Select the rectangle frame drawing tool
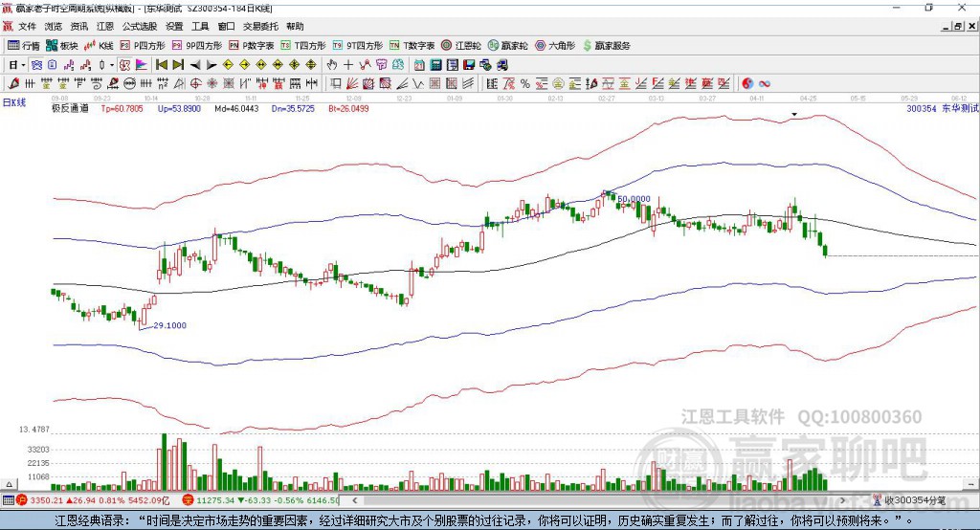 [x=335, y=83]
